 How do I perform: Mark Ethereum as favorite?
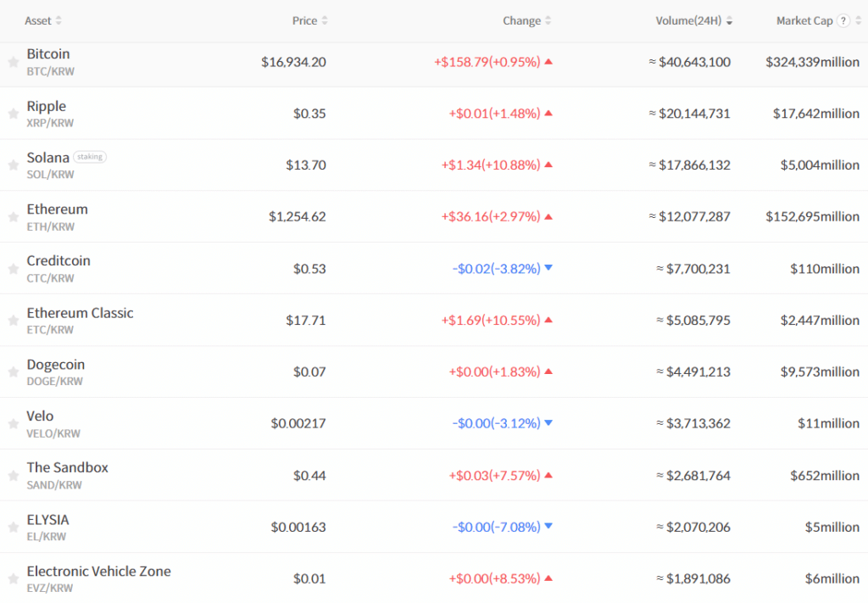tap(14, 216)
